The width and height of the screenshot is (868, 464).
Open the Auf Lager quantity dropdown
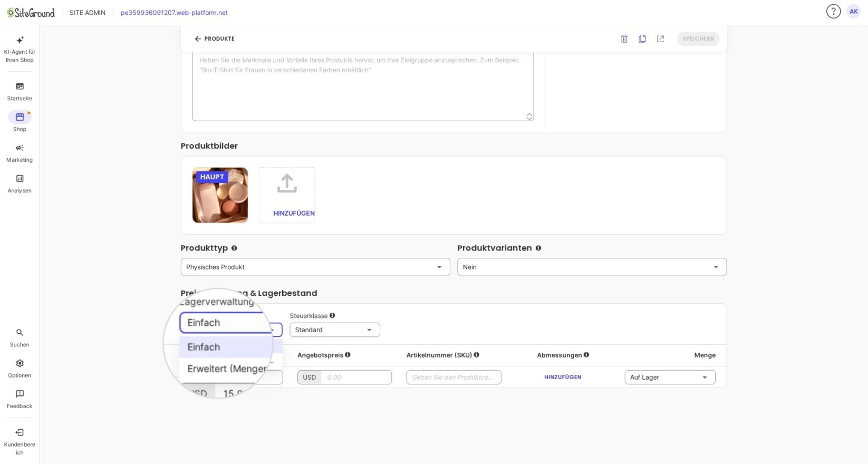coord(670,378)
